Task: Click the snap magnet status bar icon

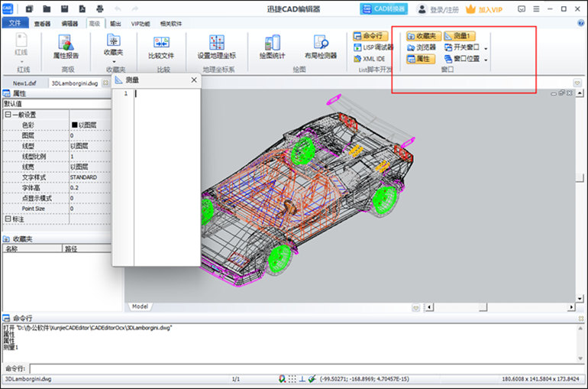Action: 282,379
